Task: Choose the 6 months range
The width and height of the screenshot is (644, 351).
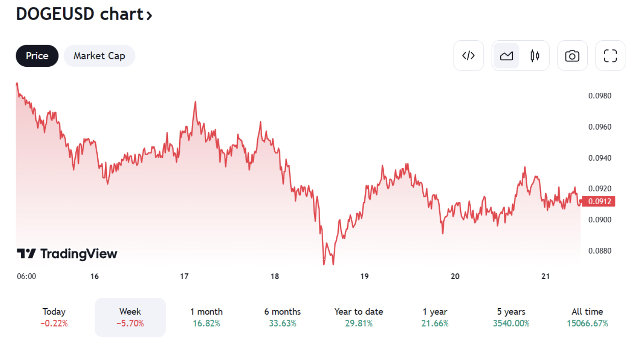Action: coord(283,317)
